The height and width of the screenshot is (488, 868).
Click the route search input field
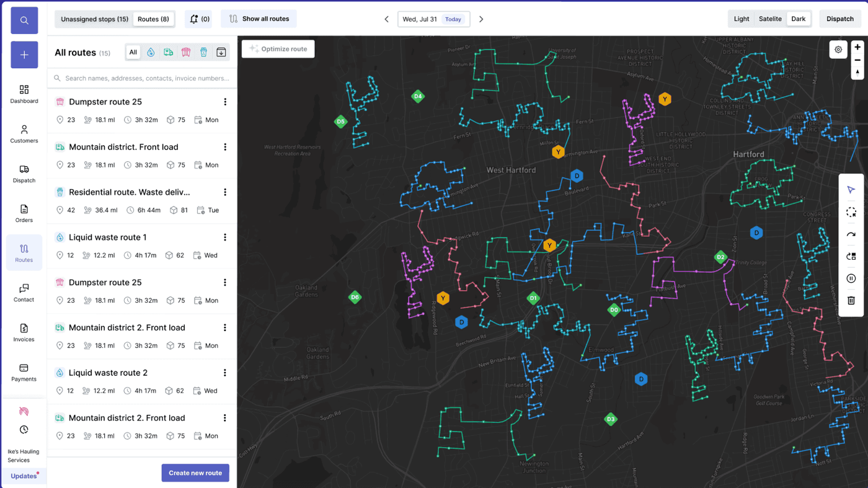146,79
